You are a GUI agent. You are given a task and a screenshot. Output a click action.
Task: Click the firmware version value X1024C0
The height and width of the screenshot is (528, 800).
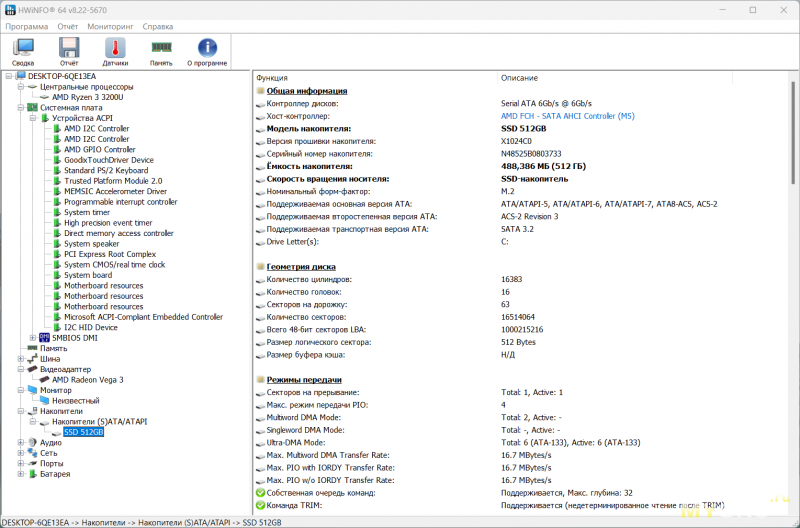point(516,141)
